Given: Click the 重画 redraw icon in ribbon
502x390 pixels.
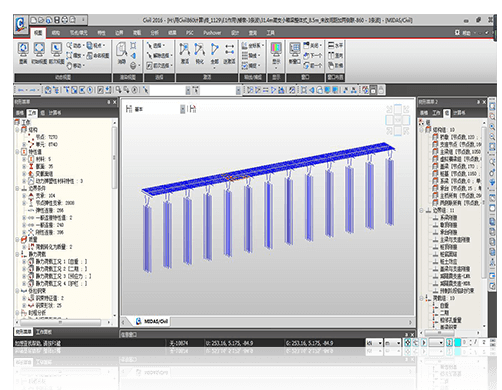Looking at the screenshot, I should [x=23, y=50].
